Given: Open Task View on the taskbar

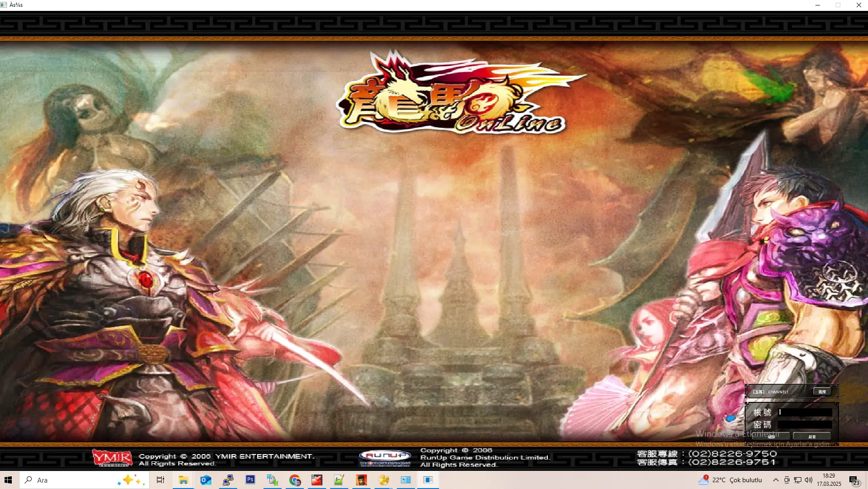Looking at the screenshot, I should coord(160,480).
